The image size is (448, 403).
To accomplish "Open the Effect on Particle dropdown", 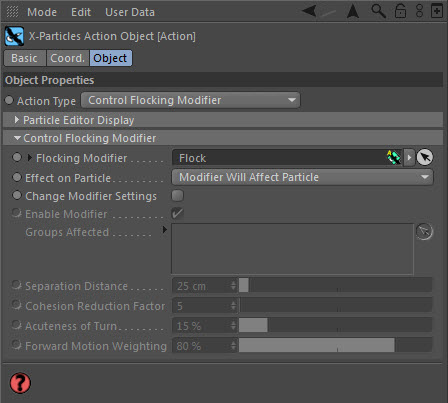I will click(302, 177).
